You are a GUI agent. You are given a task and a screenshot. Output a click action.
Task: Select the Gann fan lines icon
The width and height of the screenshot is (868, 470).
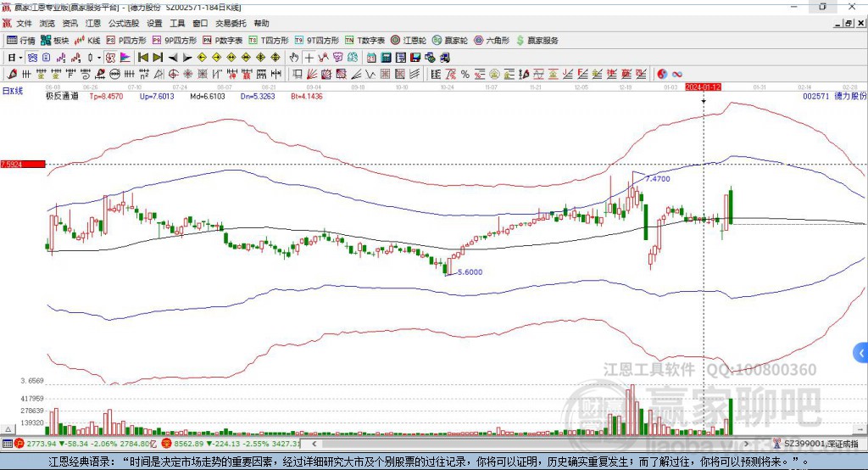tap(312, 74)
